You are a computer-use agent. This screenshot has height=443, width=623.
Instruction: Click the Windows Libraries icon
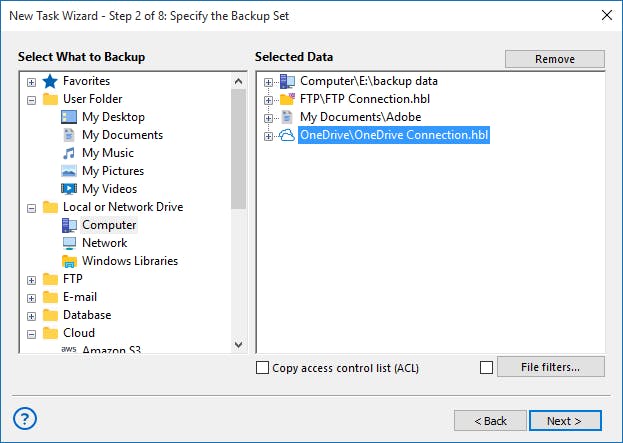69,261
